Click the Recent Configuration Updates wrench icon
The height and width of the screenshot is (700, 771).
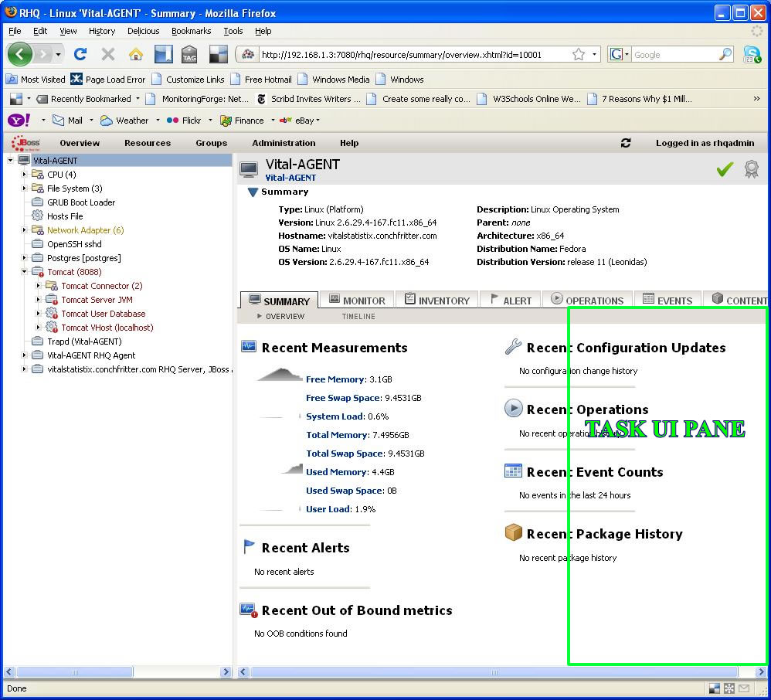[x=513, y=347]
